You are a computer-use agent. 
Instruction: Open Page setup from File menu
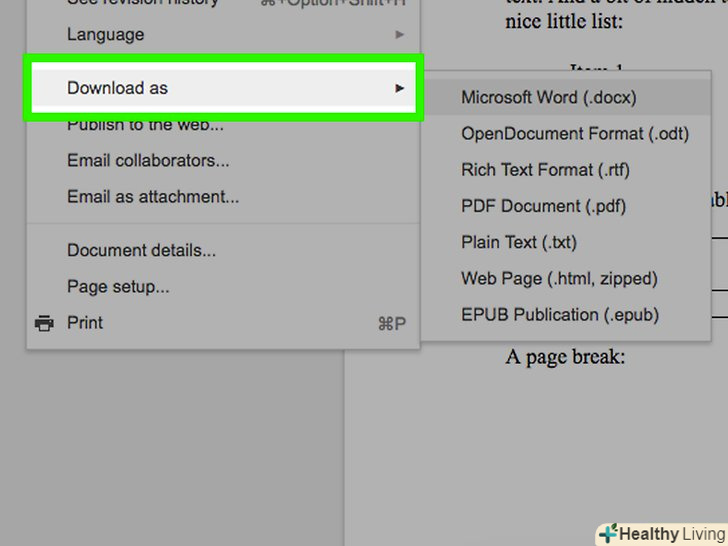tap(223, 286)
